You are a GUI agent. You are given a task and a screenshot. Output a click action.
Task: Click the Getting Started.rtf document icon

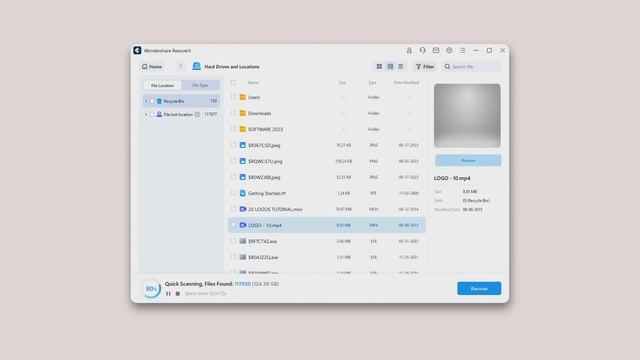[242, 193]
